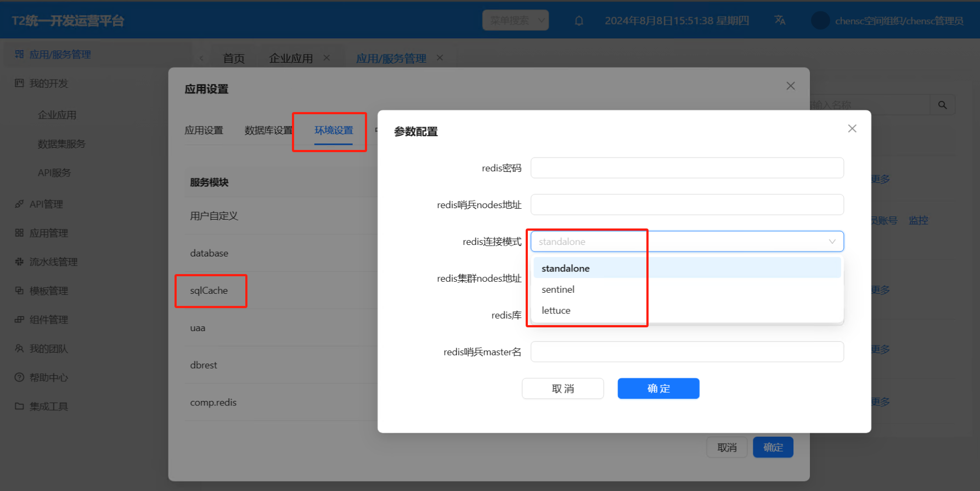
Task: Select 数据集服务 in the sidebar
Action: click(61, 144)
